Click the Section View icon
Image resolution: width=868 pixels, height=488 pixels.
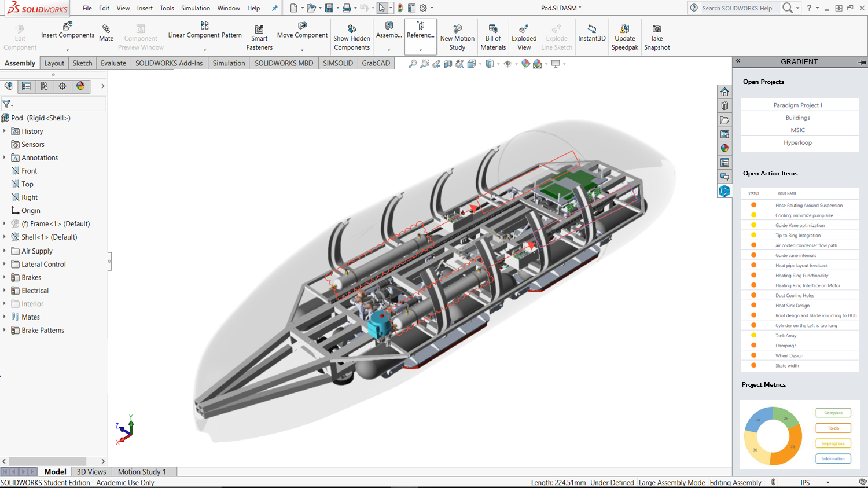tap(448, 64)
